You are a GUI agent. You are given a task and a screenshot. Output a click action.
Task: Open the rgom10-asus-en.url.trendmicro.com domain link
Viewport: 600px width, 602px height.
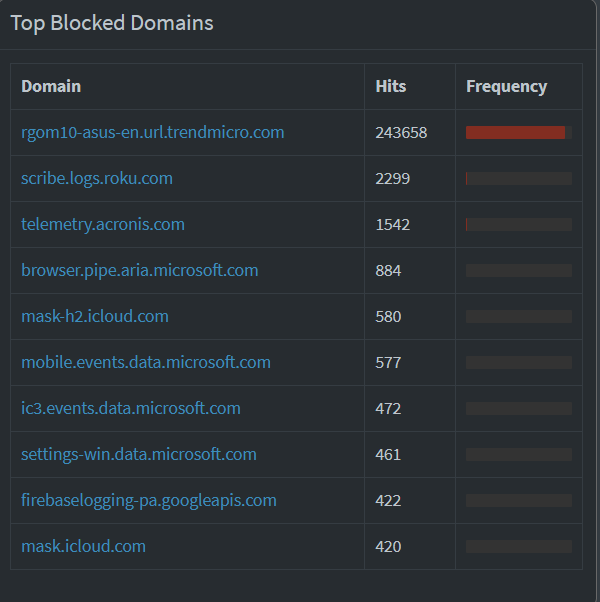pyautogui.click(x=152, y=132)
